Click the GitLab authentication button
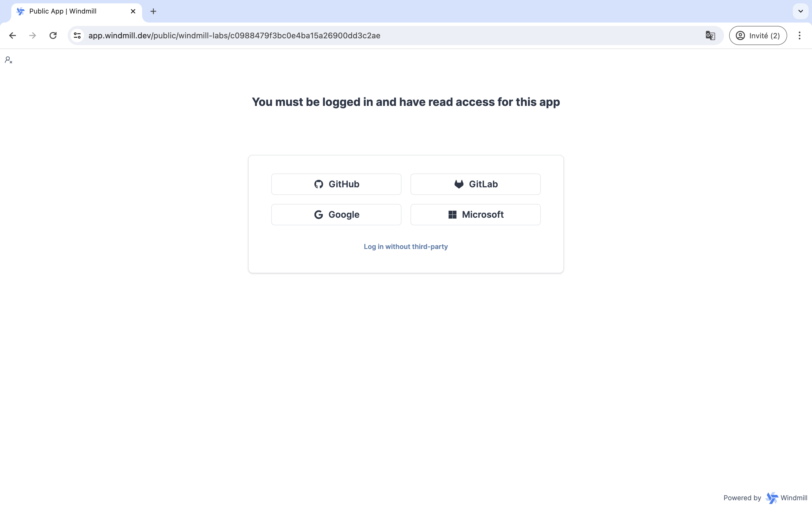The image size is (812, 507). pos(475,184)
